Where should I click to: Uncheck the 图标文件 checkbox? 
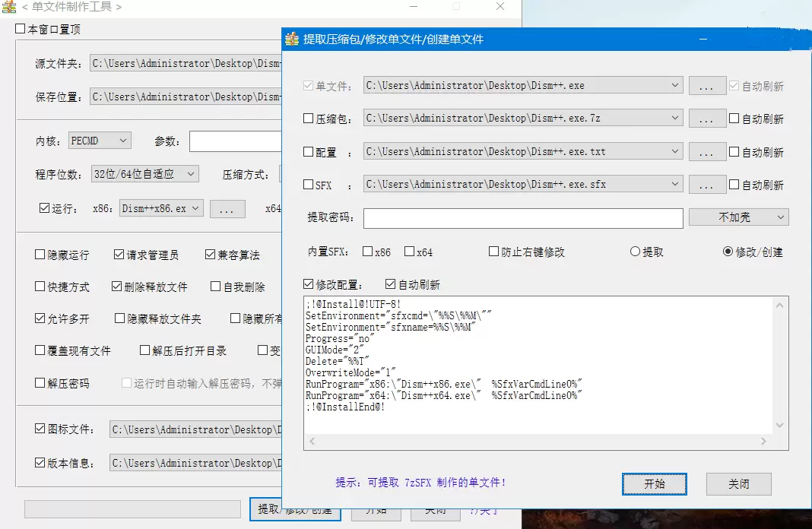pos(40,429)
